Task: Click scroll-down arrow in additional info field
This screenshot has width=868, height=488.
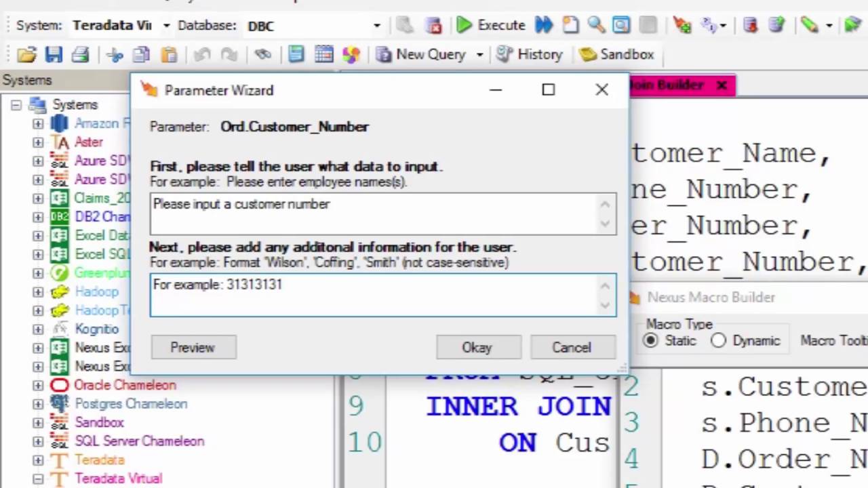Action: click(x=606, y=306)
